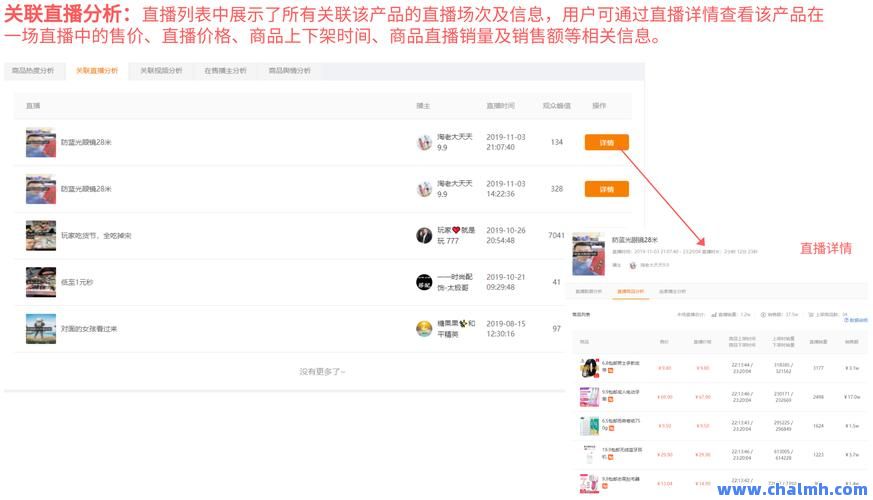This screenshot has width=873, height=500.
Task: Click 详情 button for the 14:22:36 live
Action: tap(606, 189)
